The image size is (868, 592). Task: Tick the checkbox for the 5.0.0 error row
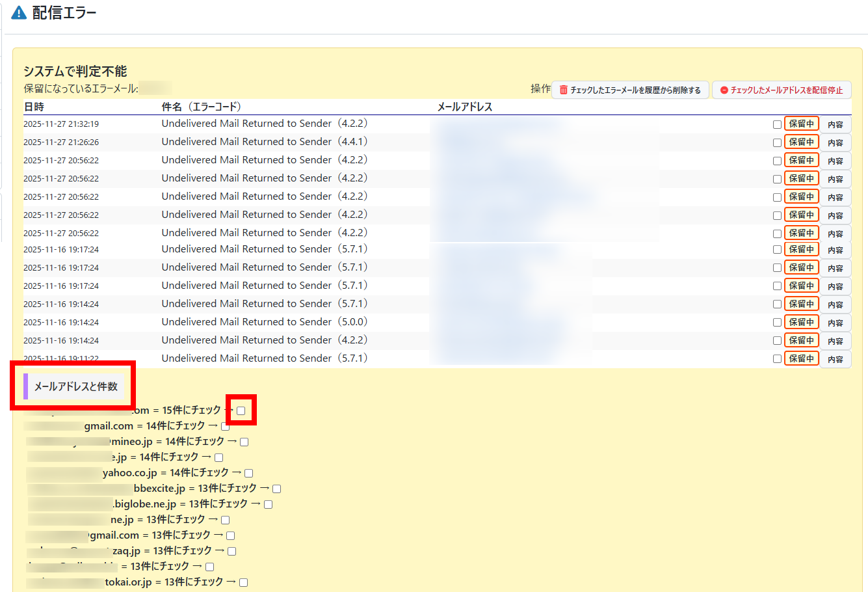777,323
